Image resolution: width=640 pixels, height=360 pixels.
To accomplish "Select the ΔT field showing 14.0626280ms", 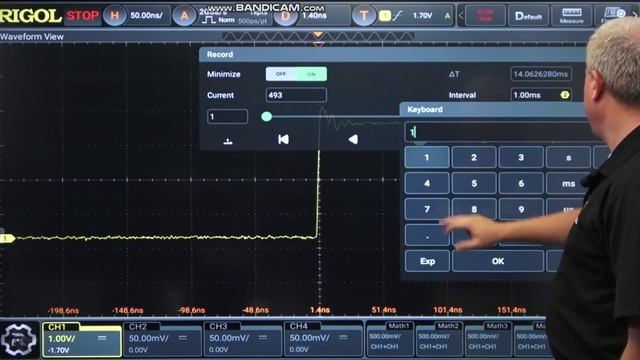I will (541, 74).
